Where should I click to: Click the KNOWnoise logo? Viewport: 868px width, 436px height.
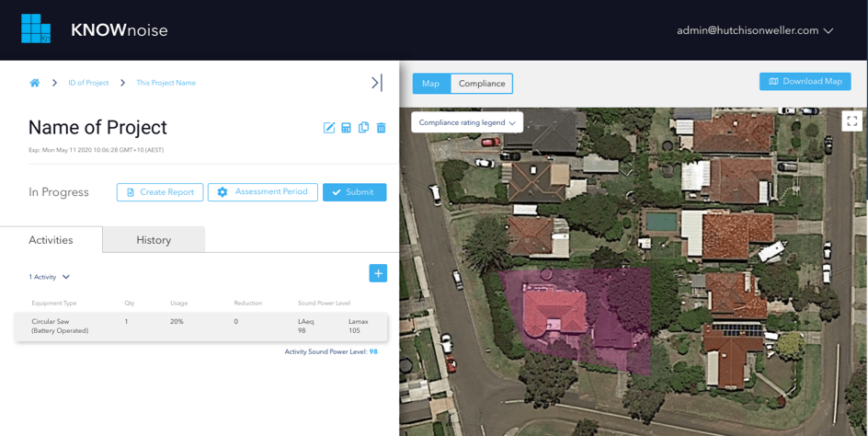click(x=94, y=29)
